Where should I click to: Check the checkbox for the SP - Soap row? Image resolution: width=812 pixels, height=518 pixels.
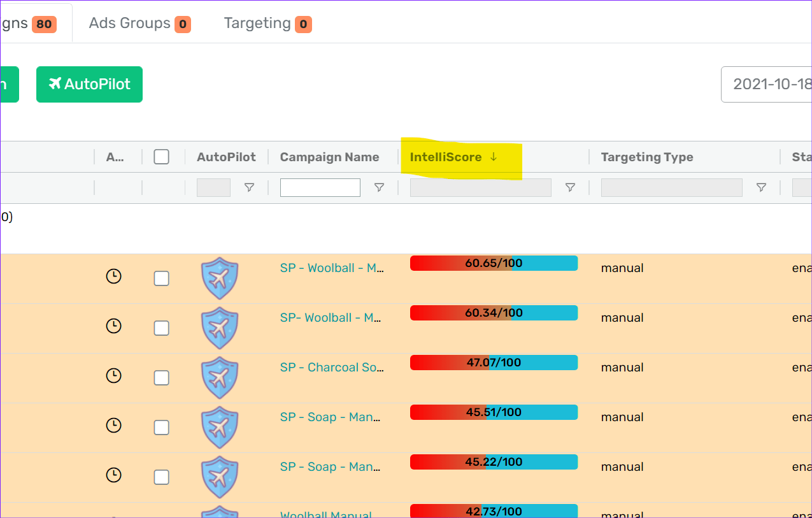tap(161, 427)
